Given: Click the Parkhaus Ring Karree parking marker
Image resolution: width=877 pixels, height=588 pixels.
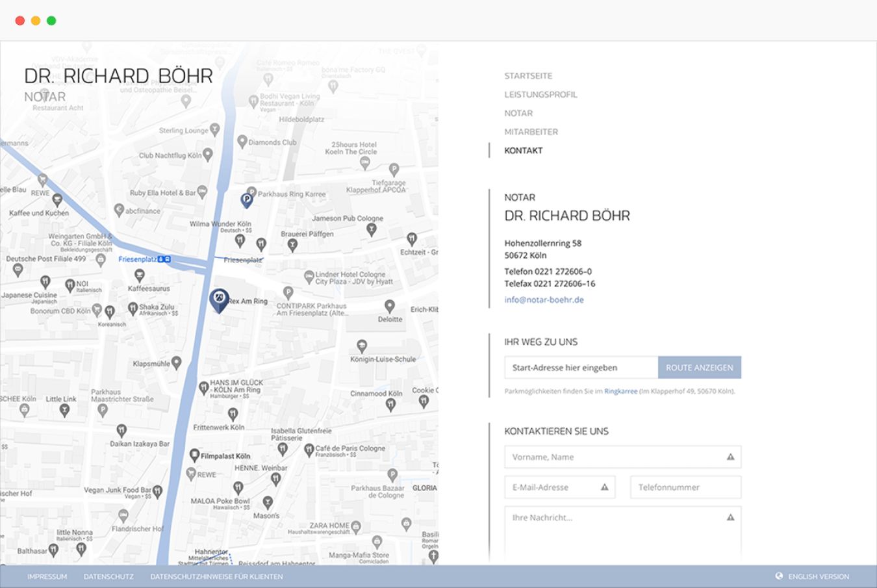Looking at the screenshot, I should [246, 200].
